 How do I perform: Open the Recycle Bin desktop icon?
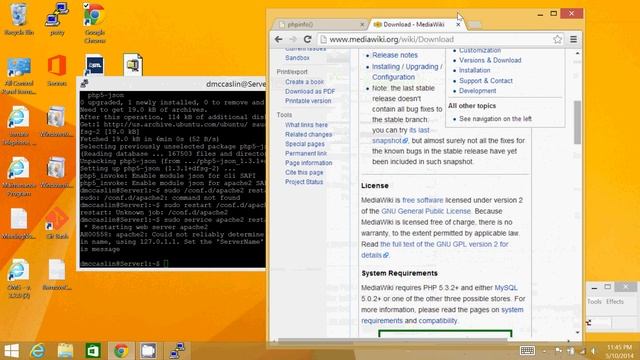point(18,19)
